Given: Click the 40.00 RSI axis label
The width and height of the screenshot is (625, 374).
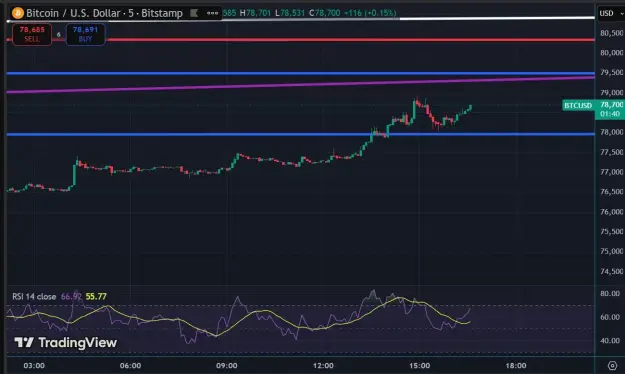Looking at the screenshot, I should (x=610, y=341).
